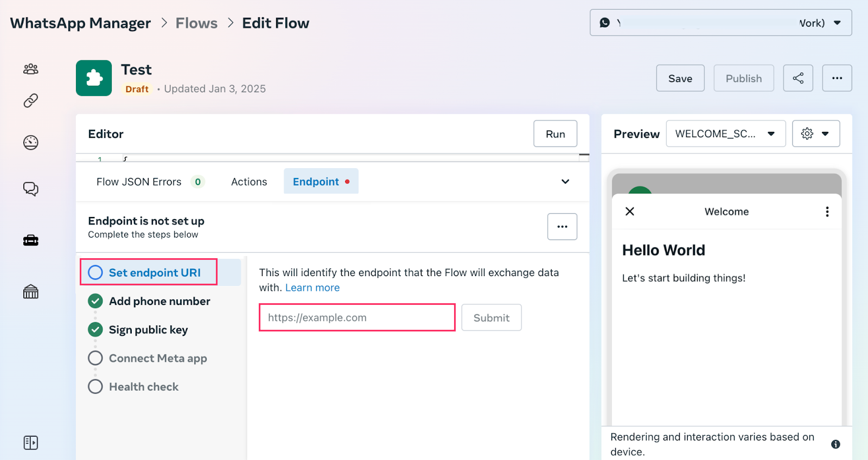Click the flow name Test
The image size is (868, 460).
click(136, 70)
